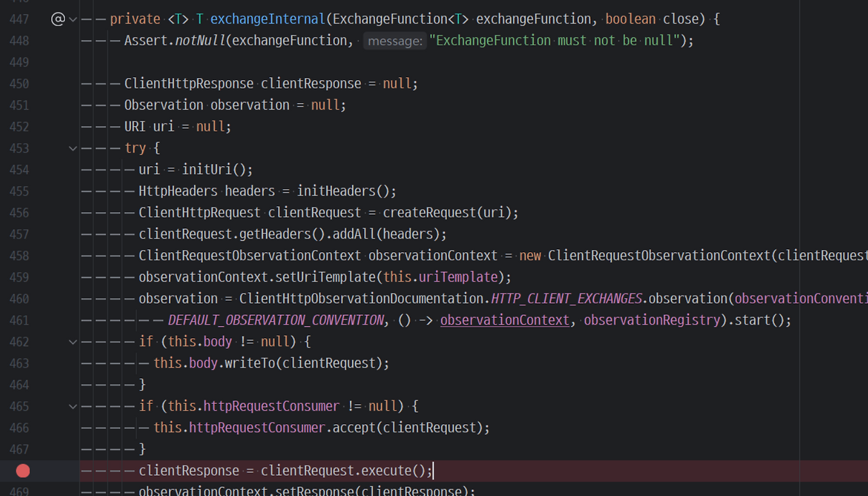
Task: Click the Observation type on line 451
Action: point(164,105)
